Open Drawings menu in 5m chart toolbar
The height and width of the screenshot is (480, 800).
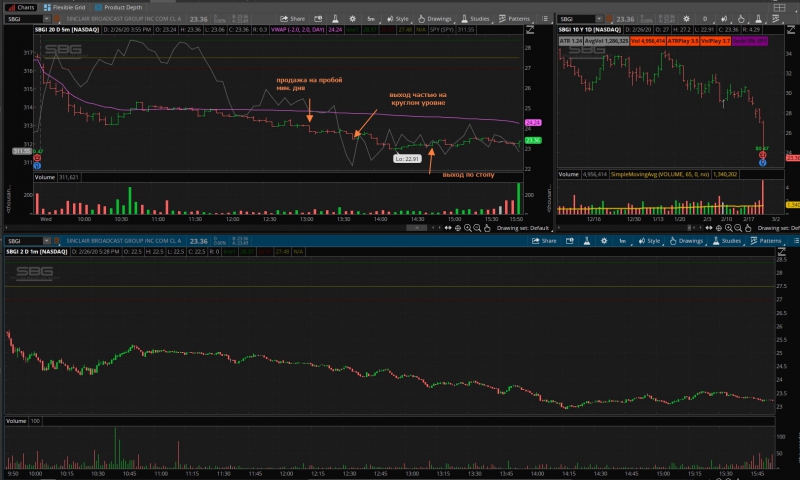point(435,19)
